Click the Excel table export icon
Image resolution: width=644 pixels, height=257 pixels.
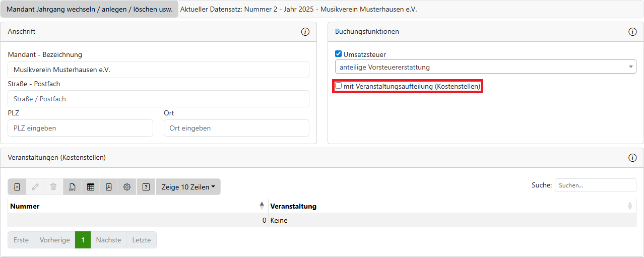pyautogui.click(x=91, y=187)
